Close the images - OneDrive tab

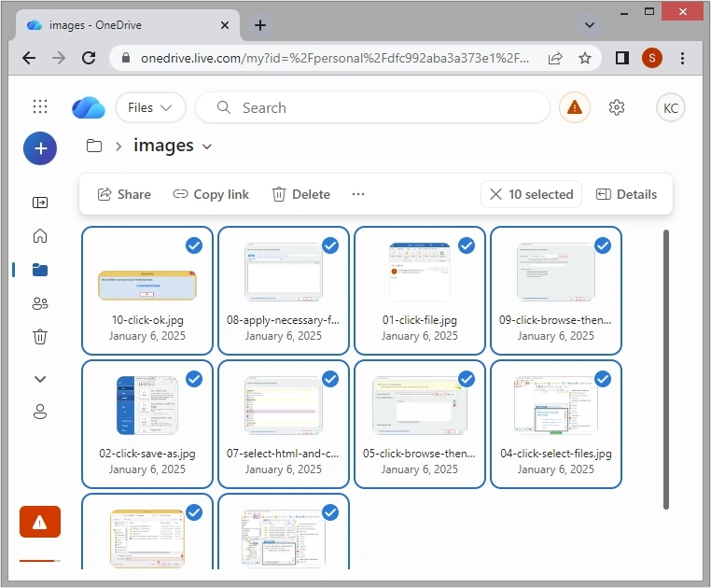tap(225, 25)
